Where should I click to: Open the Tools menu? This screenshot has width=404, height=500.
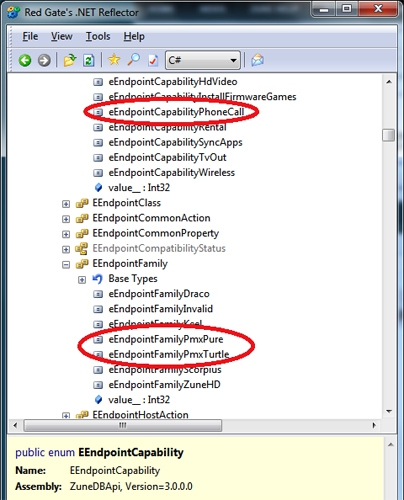[98, 36]
